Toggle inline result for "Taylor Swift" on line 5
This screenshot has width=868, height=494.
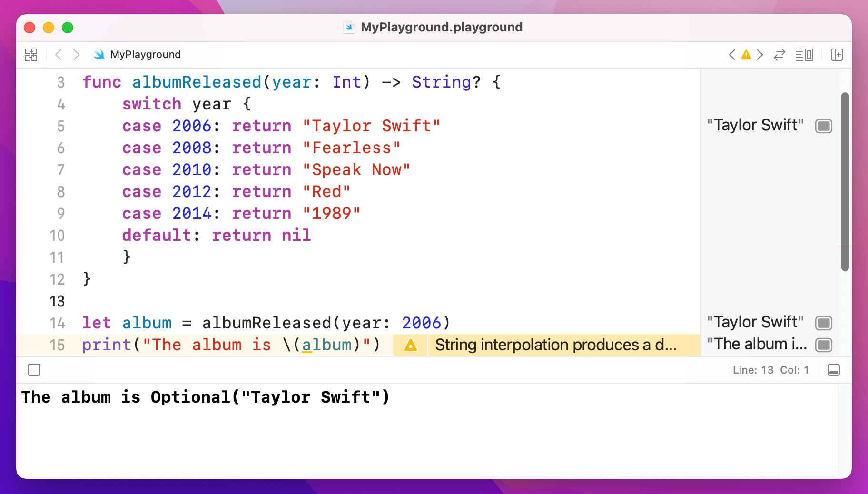[824, 126]
